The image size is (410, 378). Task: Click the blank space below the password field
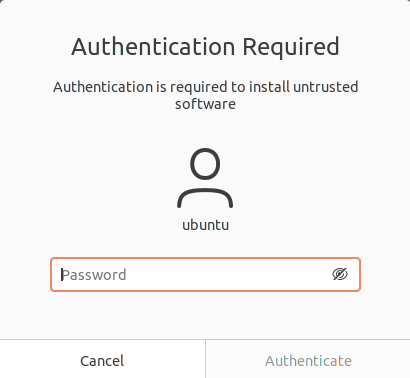pos(205,315)
